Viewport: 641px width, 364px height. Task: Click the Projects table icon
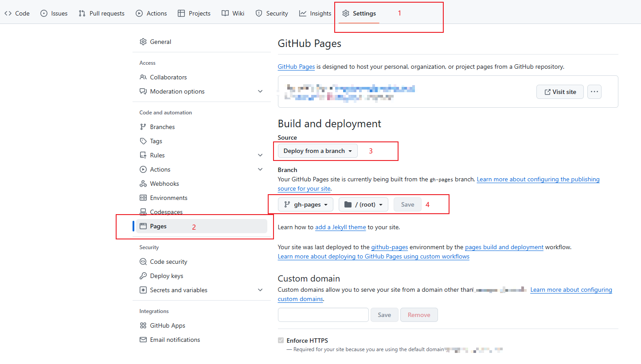(181, 13)
